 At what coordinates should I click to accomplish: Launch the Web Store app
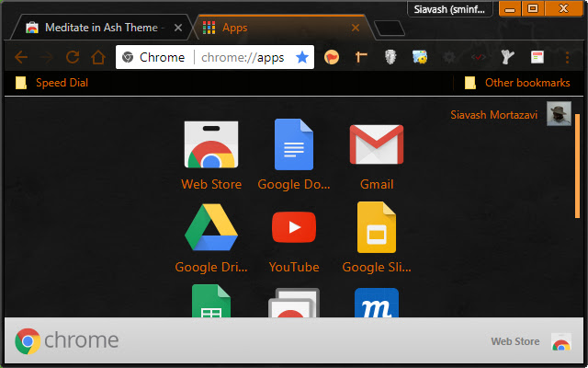point(211,144)
